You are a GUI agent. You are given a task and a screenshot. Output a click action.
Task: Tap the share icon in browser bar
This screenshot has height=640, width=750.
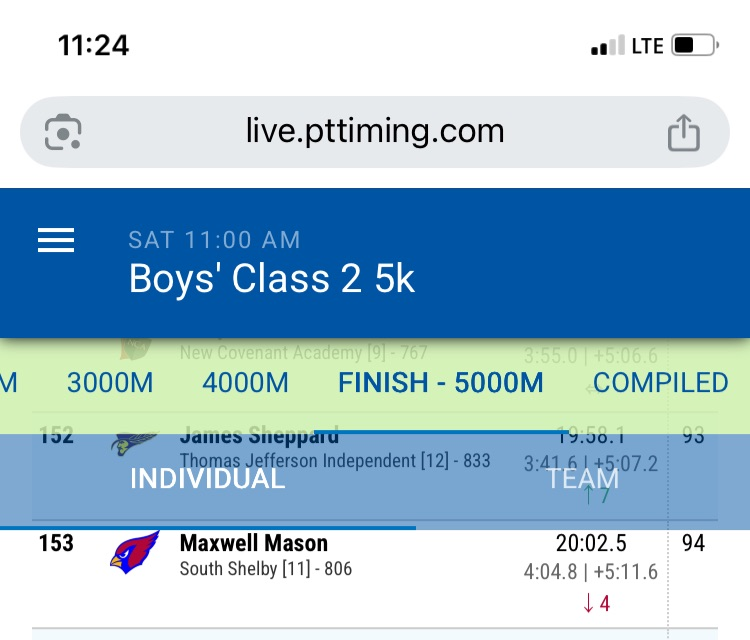pos(684,132)
